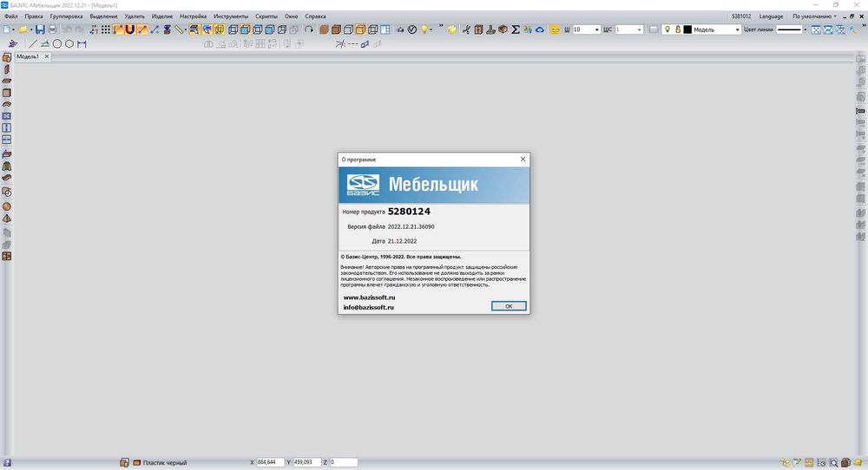
Task: Click OK in the About dialog
Action: (x=509, y=306)
